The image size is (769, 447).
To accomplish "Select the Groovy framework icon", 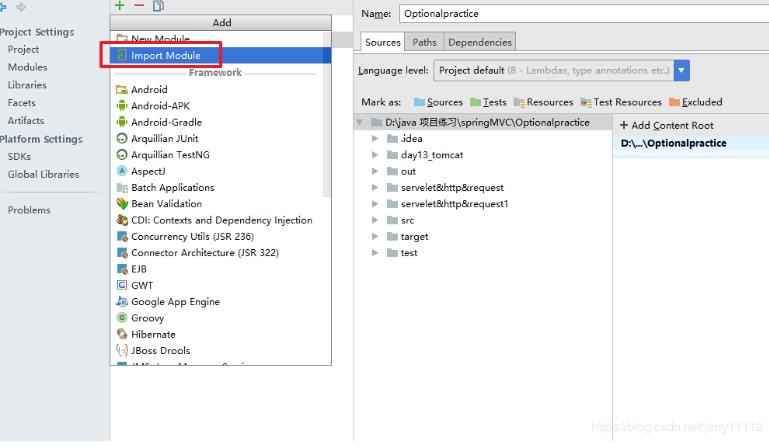I will tap(122, 317).
